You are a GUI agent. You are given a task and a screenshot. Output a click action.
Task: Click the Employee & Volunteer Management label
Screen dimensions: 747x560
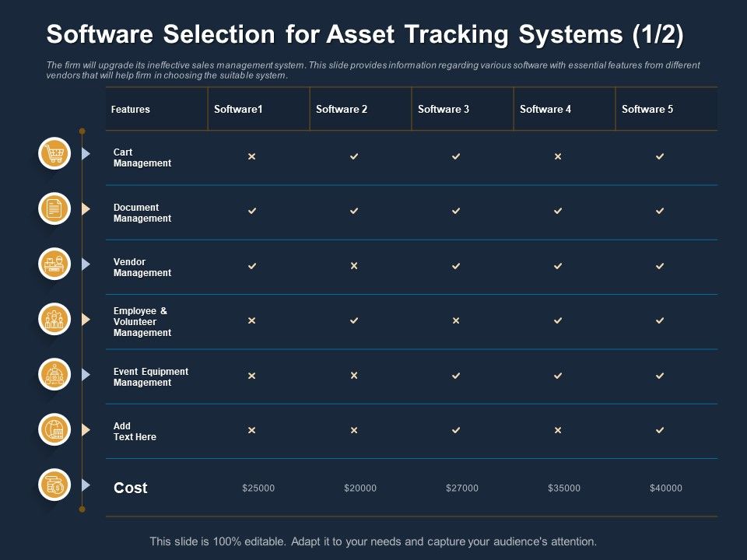coord(142,322)
